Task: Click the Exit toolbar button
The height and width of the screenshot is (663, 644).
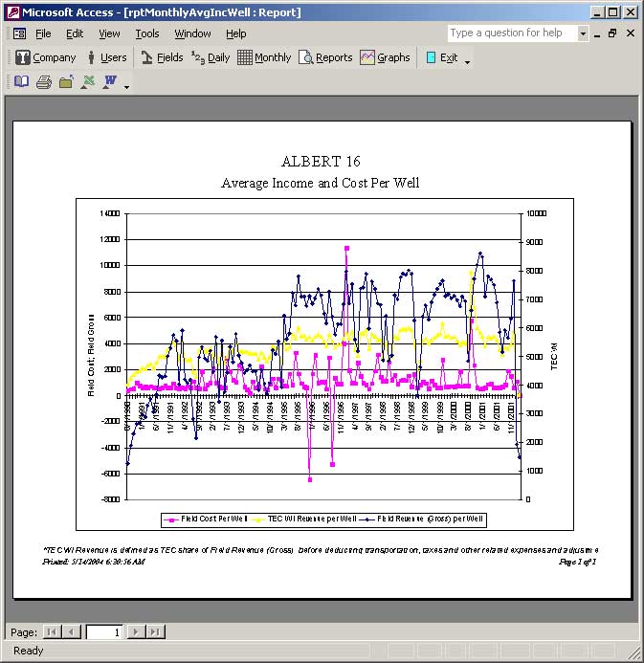Action: [441, 57]
